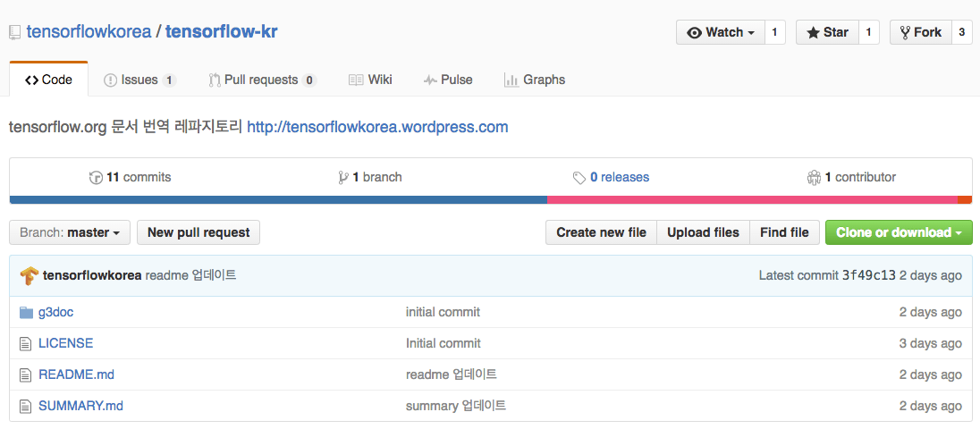Click the repository book icon beside tensorflowkorea

click(x=15, y=32)
